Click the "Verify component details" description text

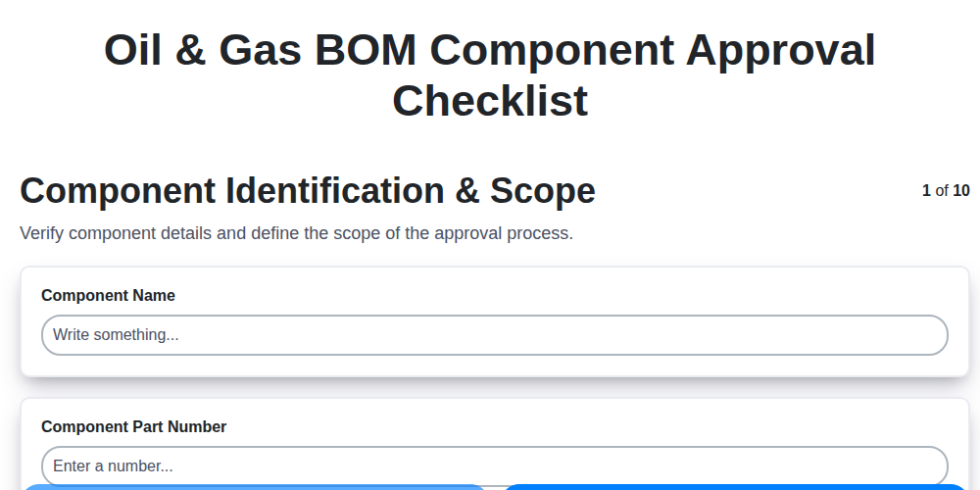(296, 233)
